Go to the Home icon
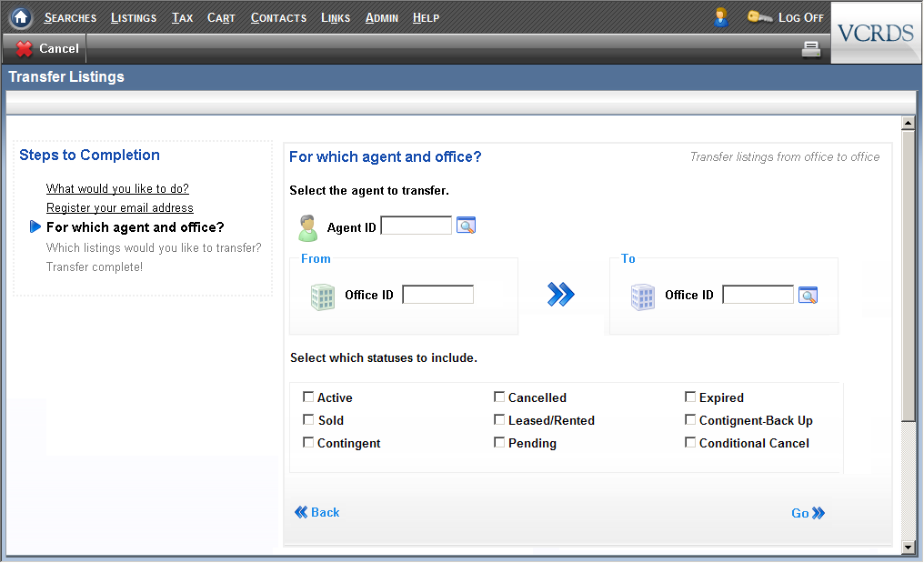The height and width of the screenshot is (563, 924). pyautogui.click(x=21, y=17)
